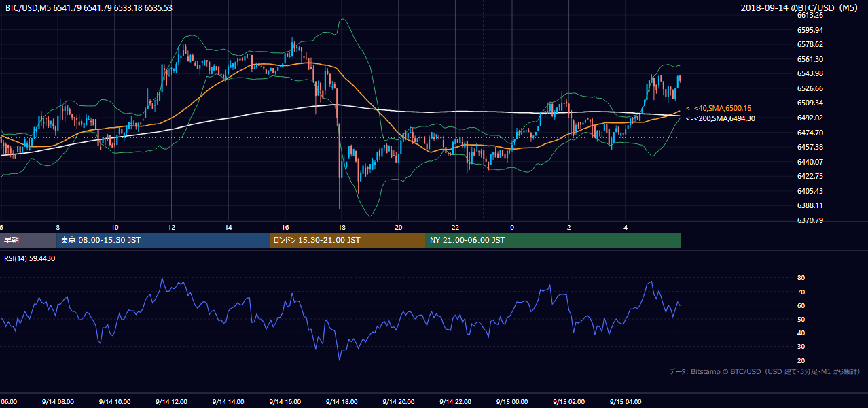Click the RSI 50 level label

coord(801,319)
